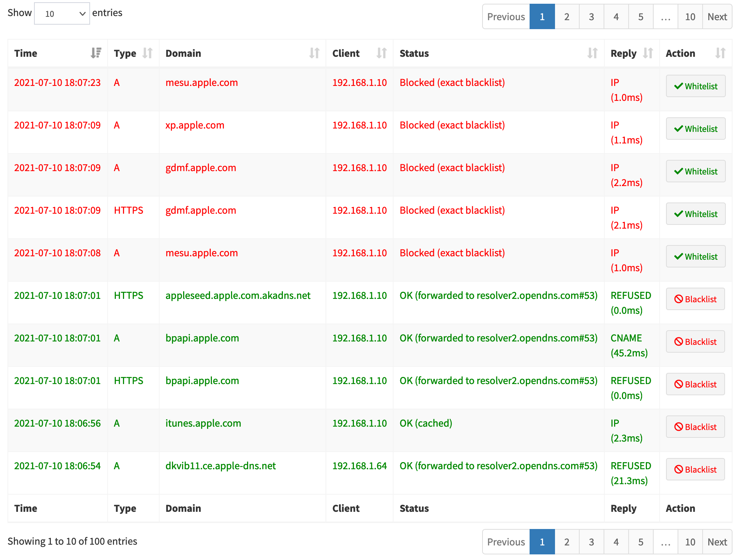
Task: Click reply CNAME (45.2ms)
Action: (x=629, y=346)
